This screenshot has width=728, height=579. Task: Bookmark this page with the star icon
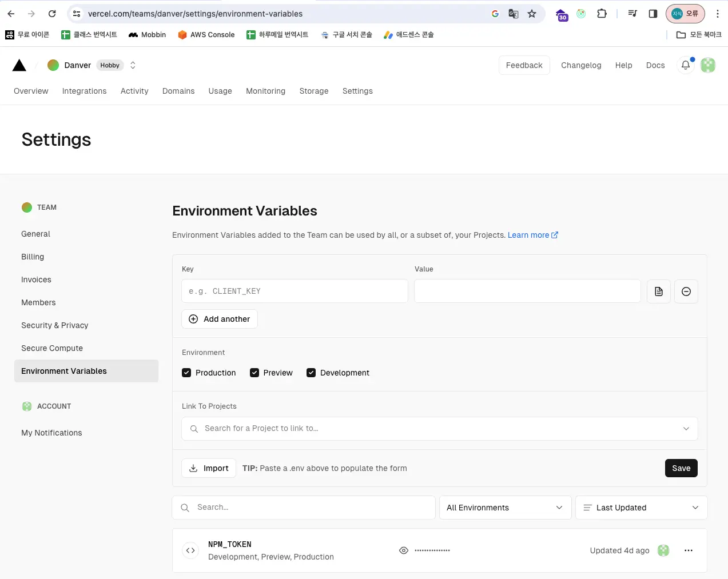[x=532, y=14]
